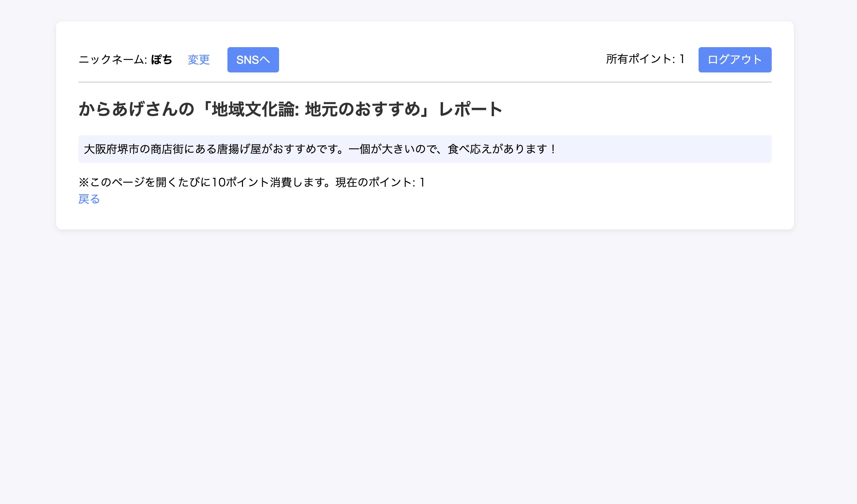Click the 所有ポイント: 1 indicator
The image size is (857, 504).
click(645, 59)
